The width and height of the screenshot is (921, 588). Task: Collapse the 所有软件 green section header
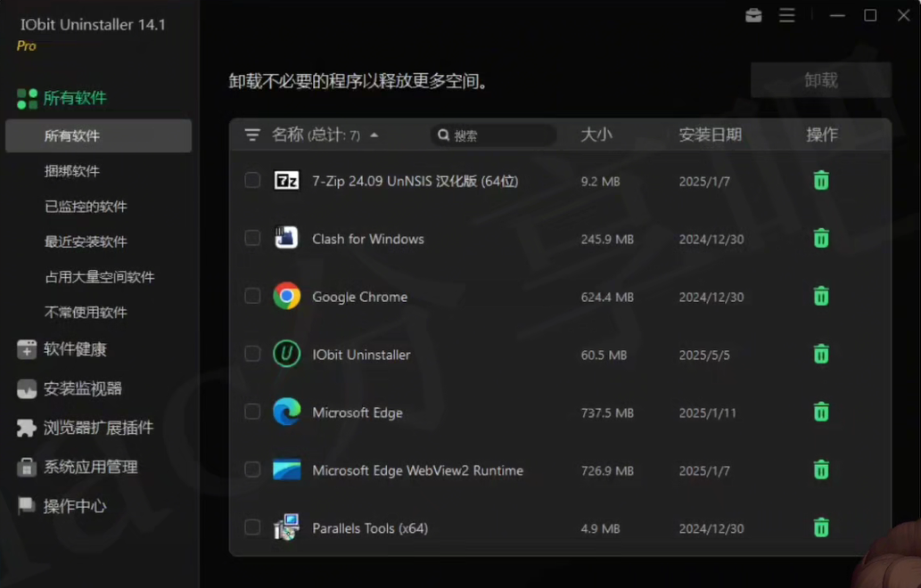point(62,98)
